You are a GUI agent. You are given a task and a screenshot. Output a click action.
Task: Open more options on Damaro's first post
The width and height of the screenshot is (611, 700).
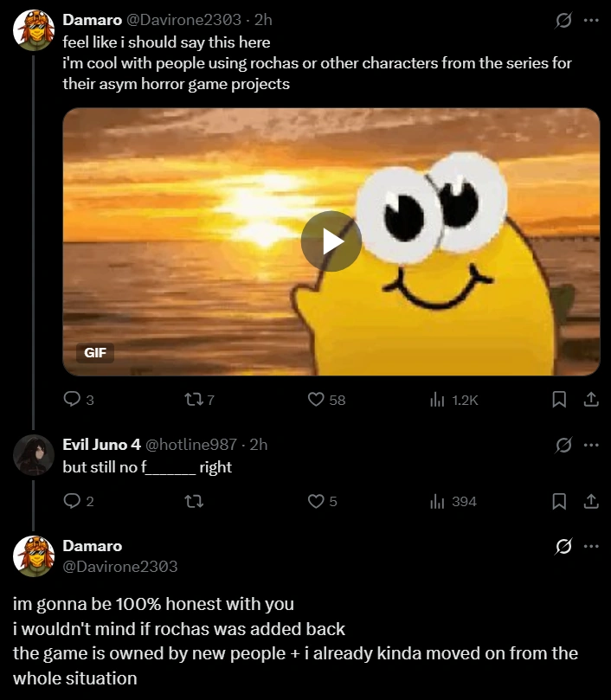pyautogui.click(x=591, y=21)
